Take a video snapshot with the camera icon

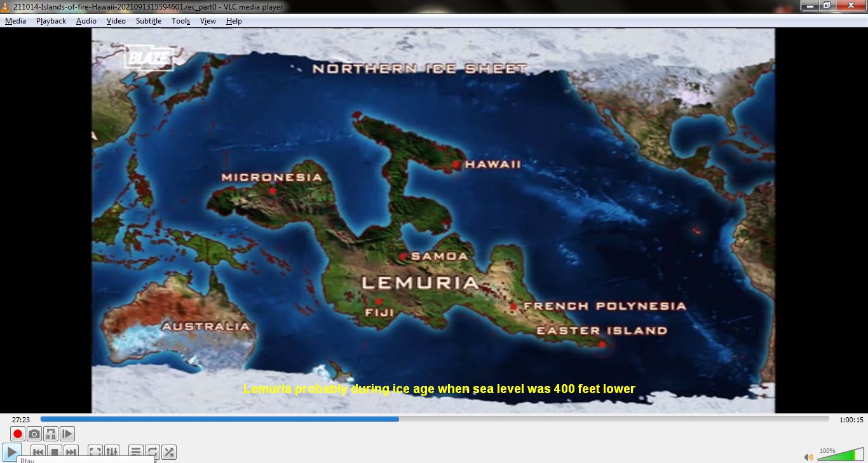point(34,434)
